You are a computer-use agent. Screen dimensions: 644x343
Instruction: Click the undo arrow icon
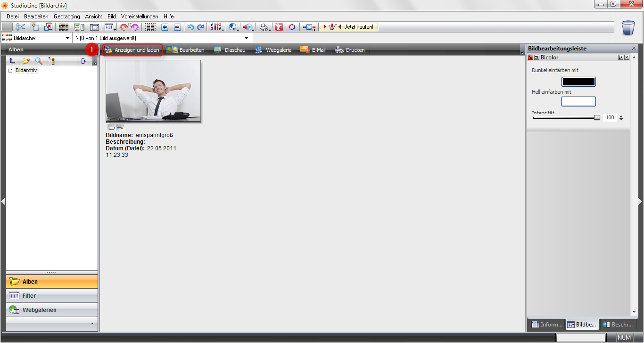[190, 27]
